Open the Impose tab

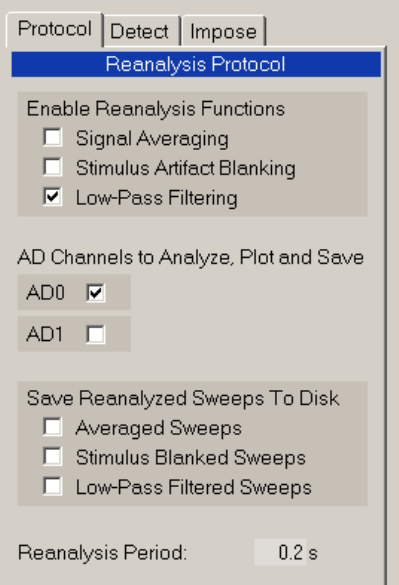tap(224, 31)
